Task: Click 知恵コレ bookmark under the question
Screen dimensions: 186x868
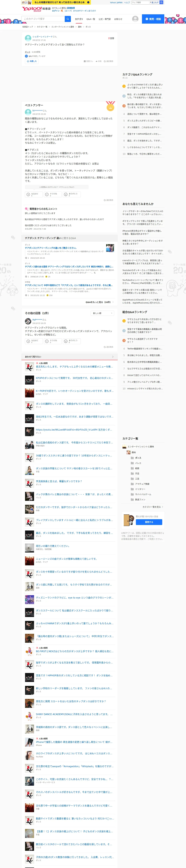Action: point(89,61)
